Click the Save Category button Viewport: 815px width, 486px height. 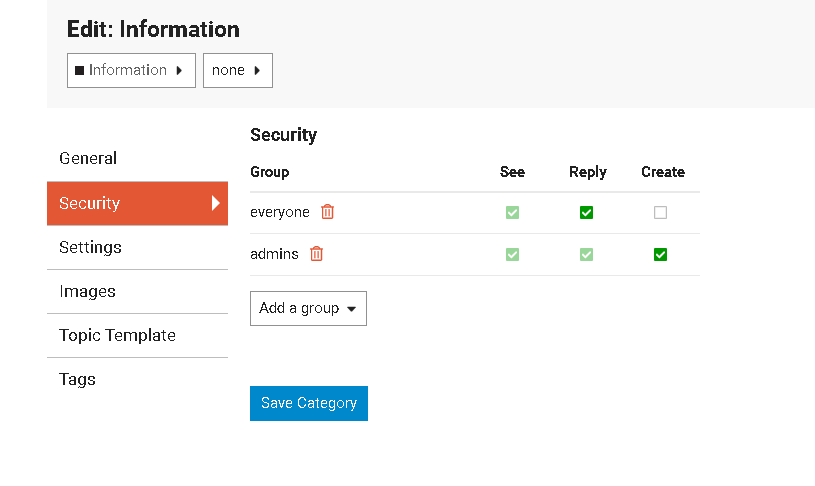[309, 403]
